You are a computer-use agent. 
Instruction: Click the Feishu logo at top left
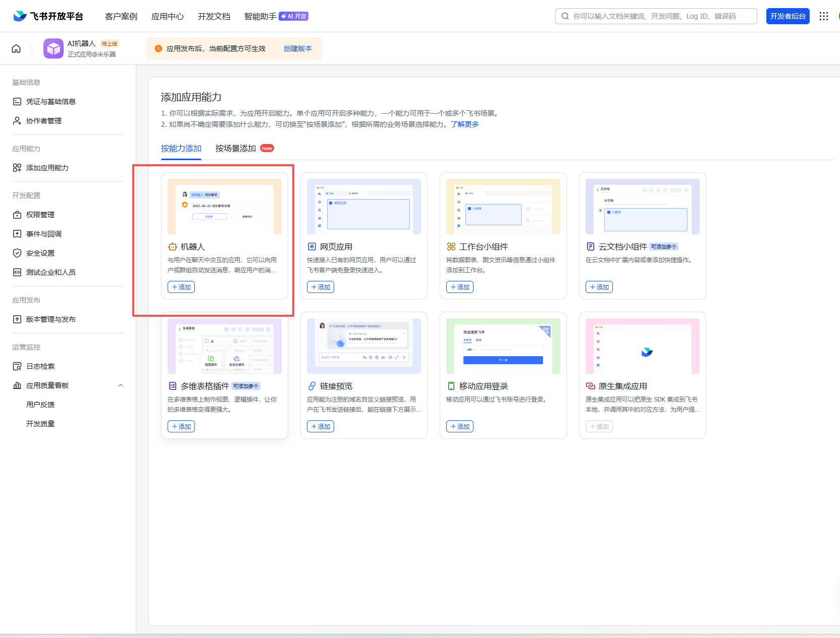pyautogui.click(x=48, y=16)
